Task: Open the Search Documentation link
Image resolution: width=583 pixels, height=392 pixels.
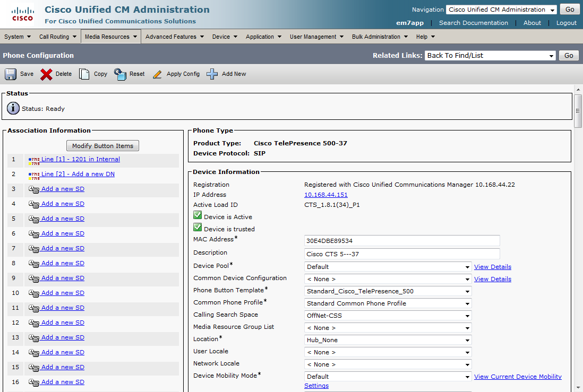Action: click(473, 23)
